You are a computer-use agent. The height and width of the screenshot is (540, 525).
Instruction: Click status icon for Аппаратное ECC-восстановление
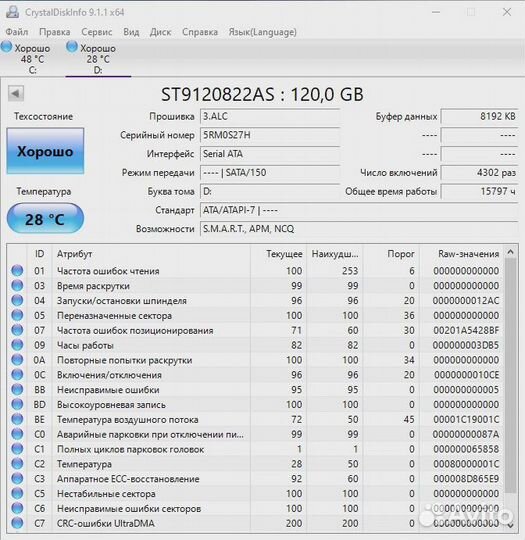click(x=17, y=478)
